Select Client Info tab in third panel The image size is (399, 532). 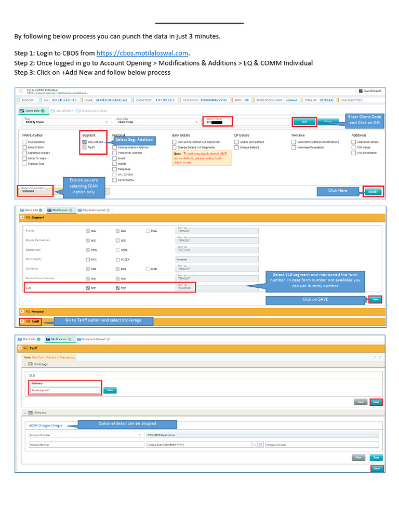[29, 339]
